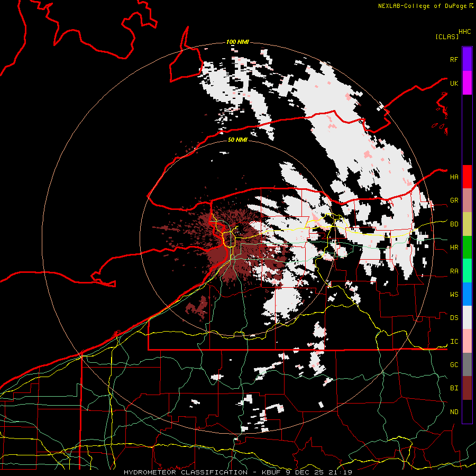Image resolution: width=476 pixels, height=476 pixels.
Task: Click the Hydrometeor Classification KBUF title text
Action: (238, 472)
